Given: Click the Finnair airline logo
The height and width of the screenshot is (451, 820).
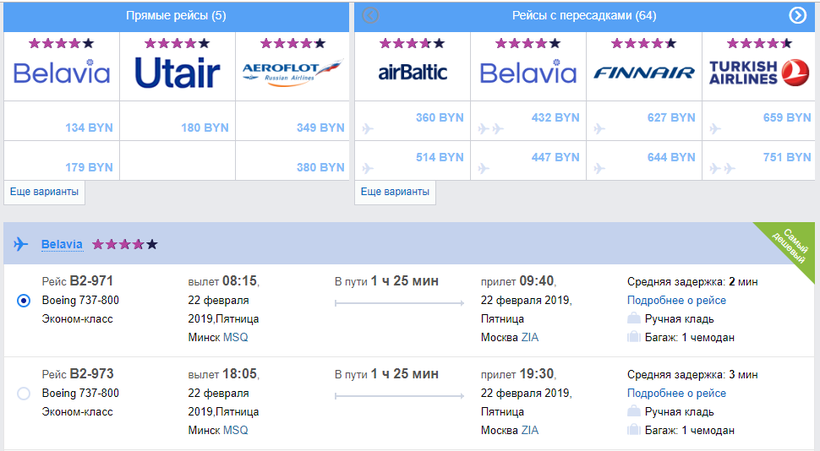Looking at the screenshot, I should pos(644,72).
